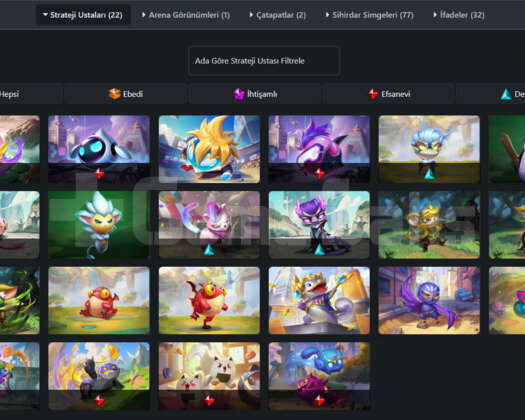Screen dimensions: 525x420
Task: Filter by İhtişamlı rarity
Action: [x=255, y=94]
